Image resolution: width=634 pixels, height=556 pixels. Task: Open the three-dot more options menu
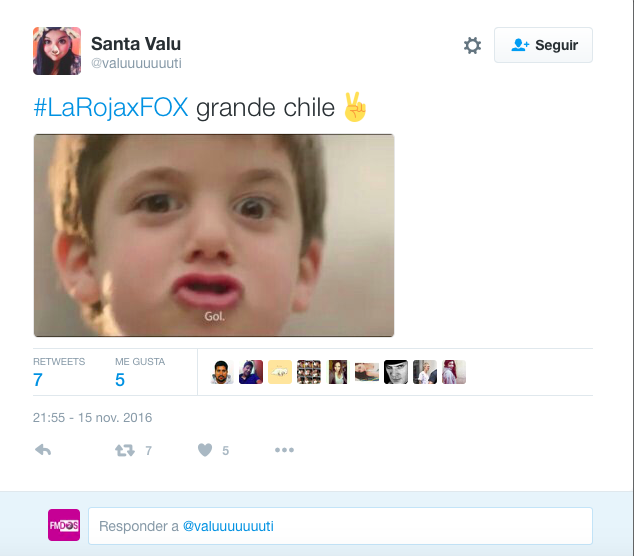point(284,450)
